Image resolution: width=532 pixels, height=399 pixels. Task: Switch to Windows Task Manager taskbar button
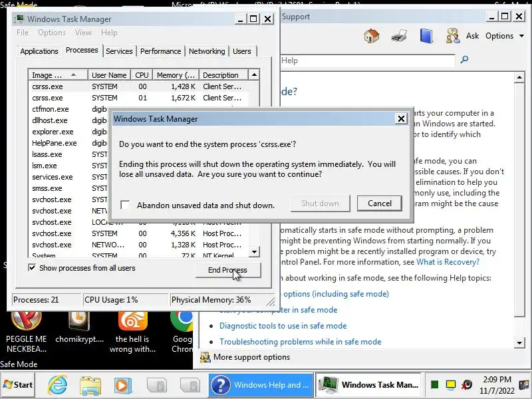368,385
